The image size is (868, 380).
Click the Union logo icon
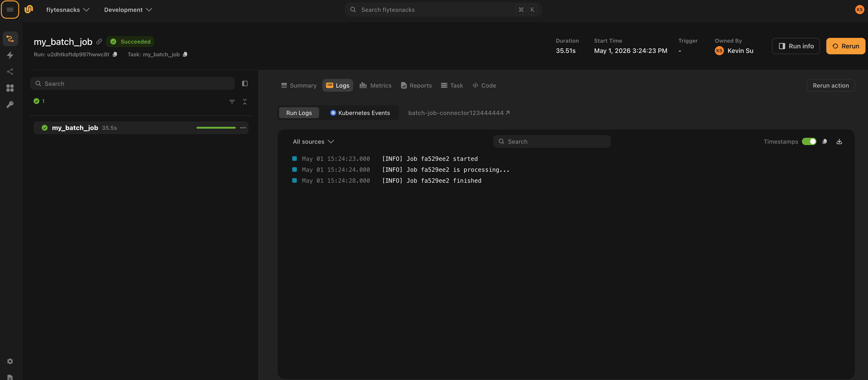(x=29, y=9)
